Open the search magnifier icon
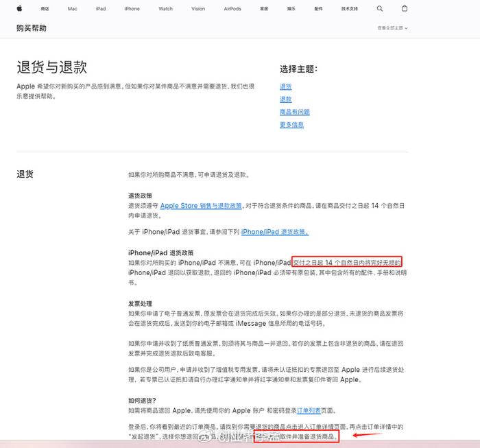Image resolution: width=480 pixels, height=448 pixels. click(380, 8)
